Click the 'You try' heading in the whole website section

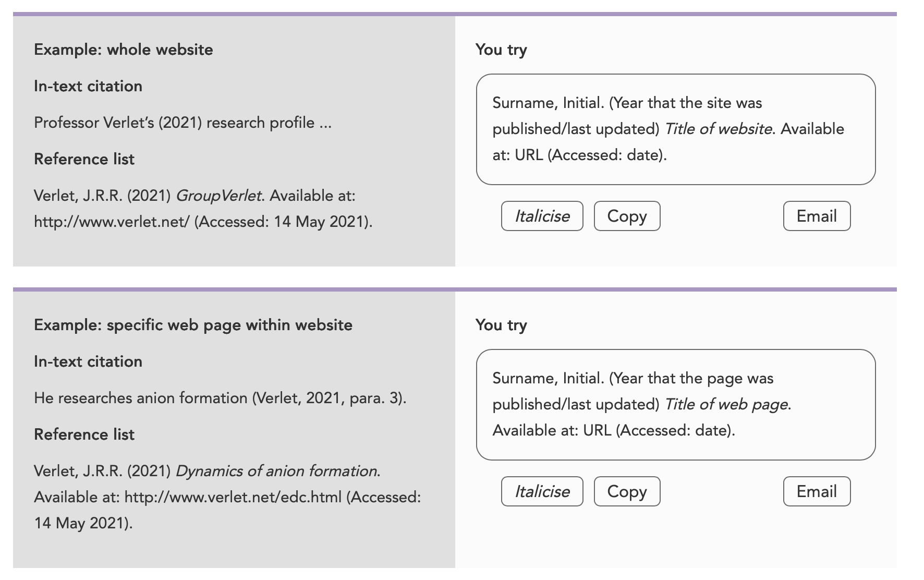pyautogui.click(x=501, y=50)
